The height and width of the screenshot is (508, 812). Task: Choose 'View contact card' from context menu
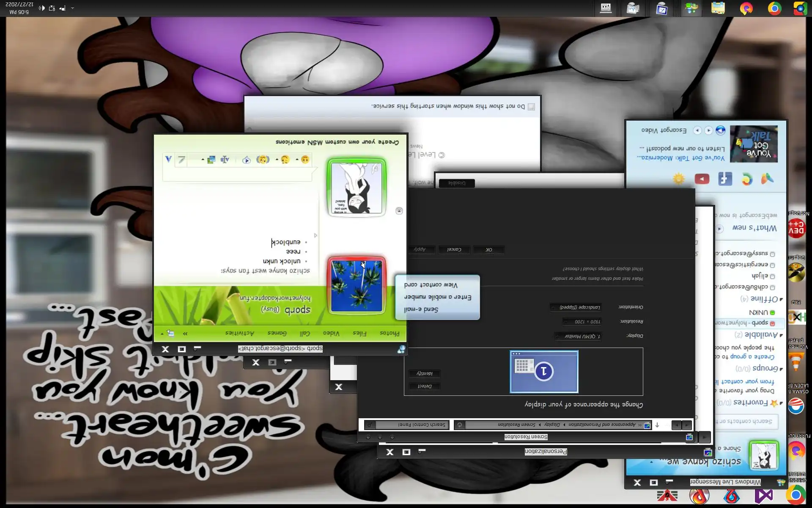point(431,285)
